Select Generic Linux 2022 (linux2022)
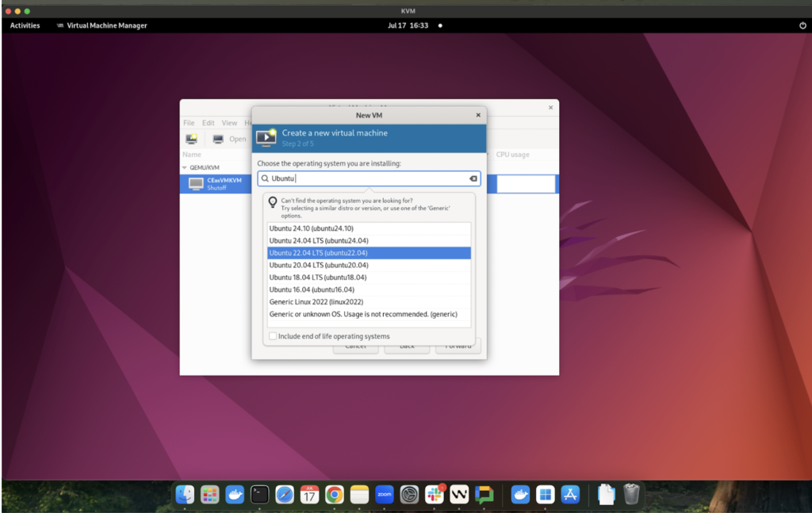 point(369,302)
